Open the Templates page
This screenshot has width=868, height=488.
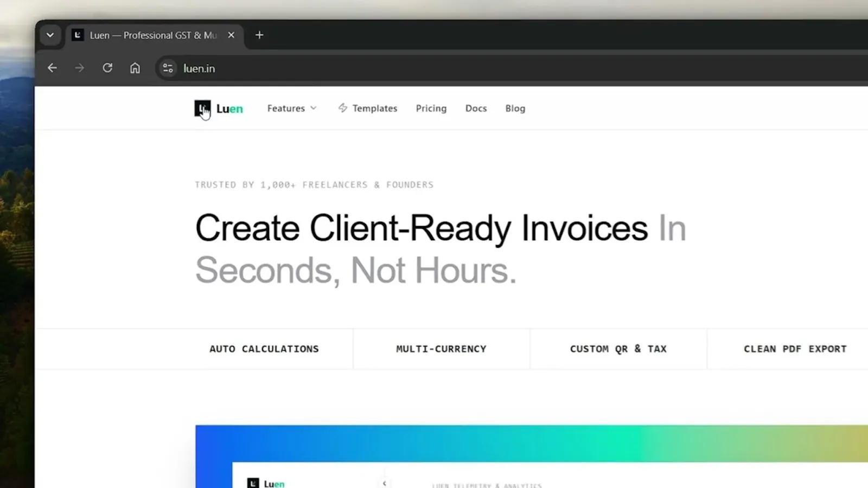[375, 108]
